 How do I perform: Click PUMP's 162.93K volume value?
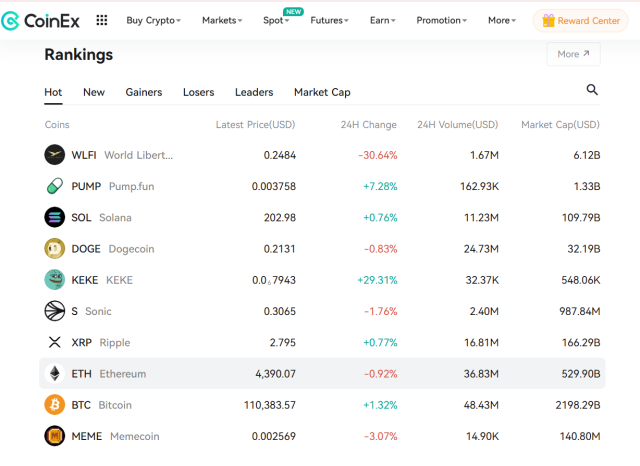[479, 186]
